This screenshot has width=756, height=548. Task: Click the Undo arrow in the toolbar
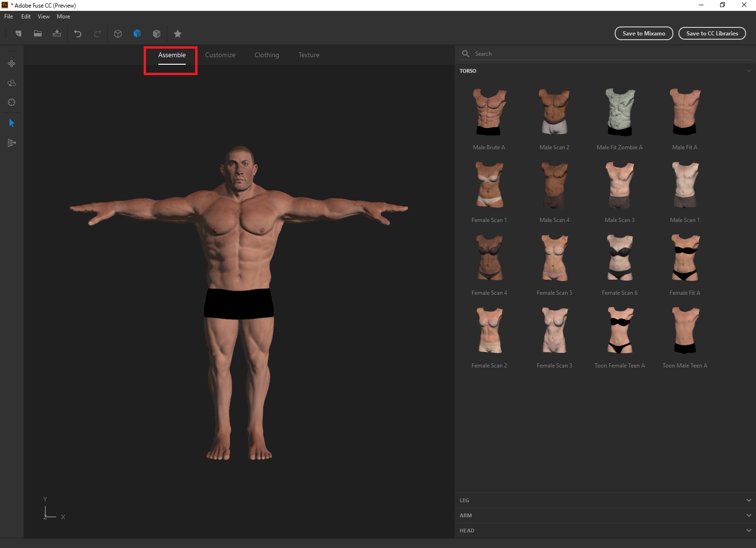(x=77, y=34)
